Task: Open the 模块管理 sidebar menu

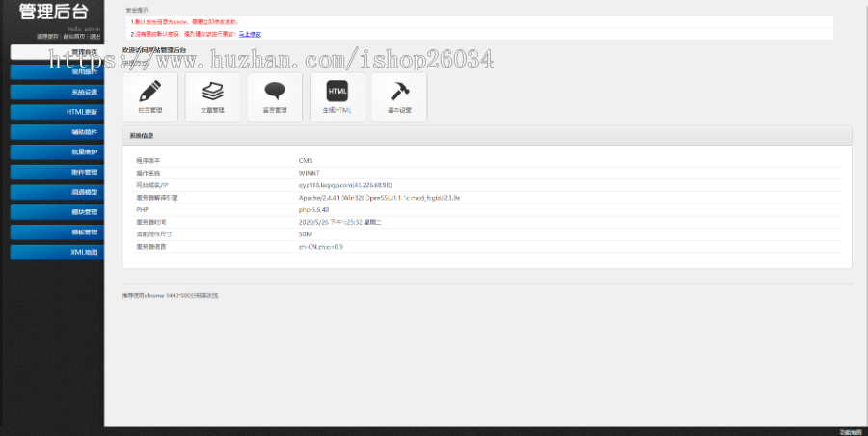Action: point(57,212)
